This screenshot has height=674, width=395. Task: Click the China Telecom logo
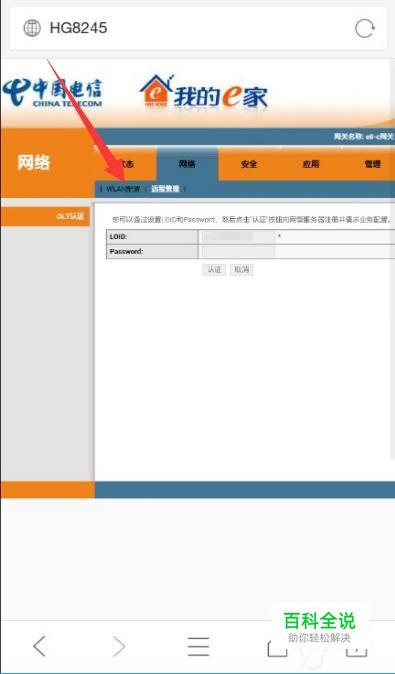(52, 93)
